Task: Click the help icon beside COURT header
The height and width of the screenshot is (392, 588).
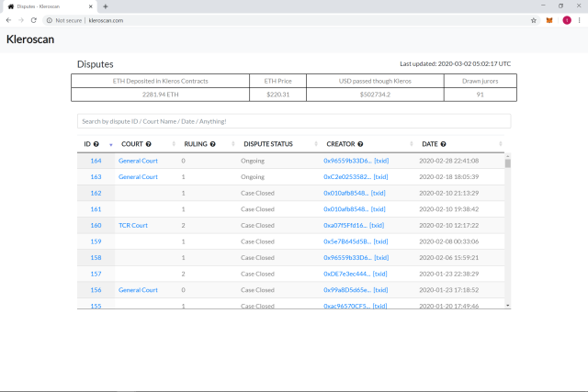Action: 149,144
